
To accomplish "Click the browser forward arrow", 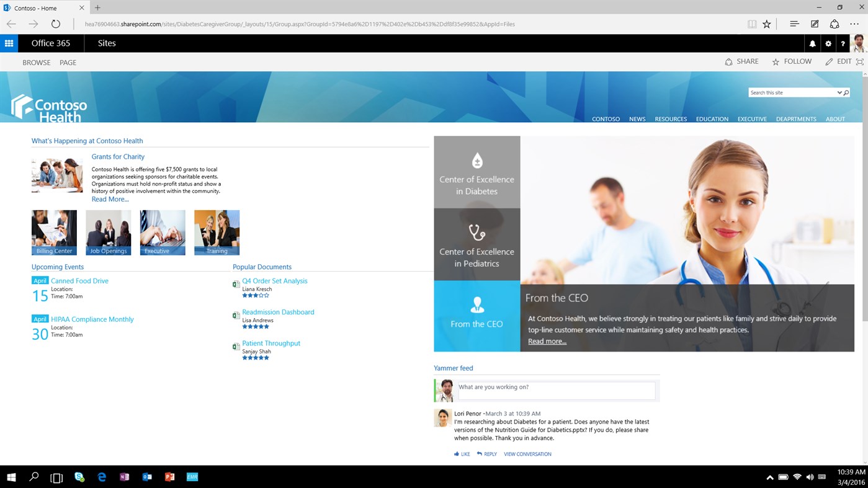I will [x=34, y=24].
